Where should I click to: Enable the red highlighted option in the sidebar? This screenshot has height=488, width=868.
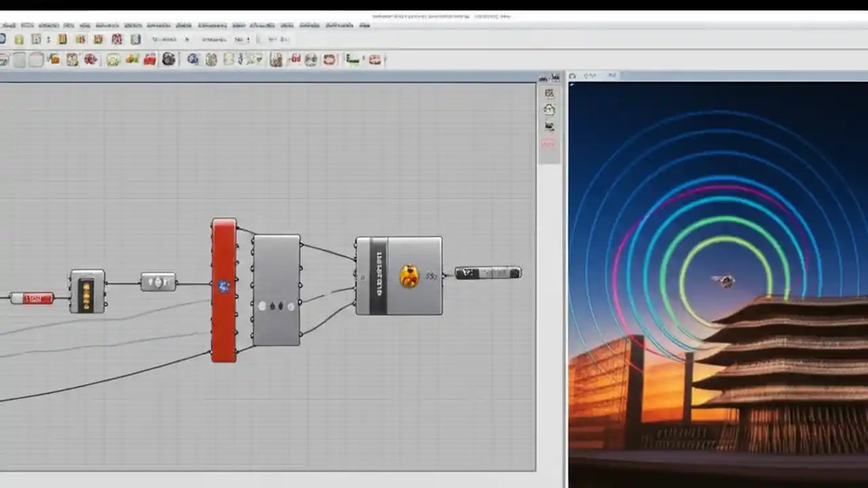click(548, 144)
